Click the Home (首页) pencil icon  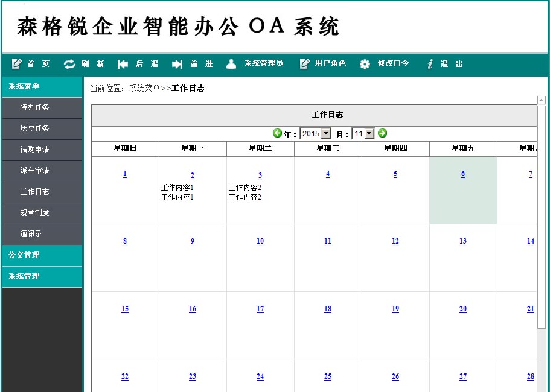(x=17, y=64)
